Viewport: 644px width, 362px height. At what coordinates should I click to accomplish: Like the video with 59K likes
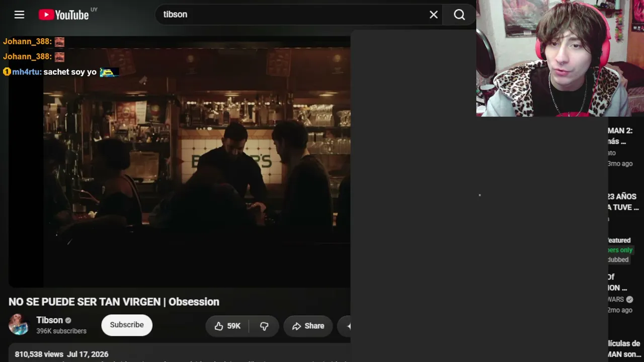[227, 326]
